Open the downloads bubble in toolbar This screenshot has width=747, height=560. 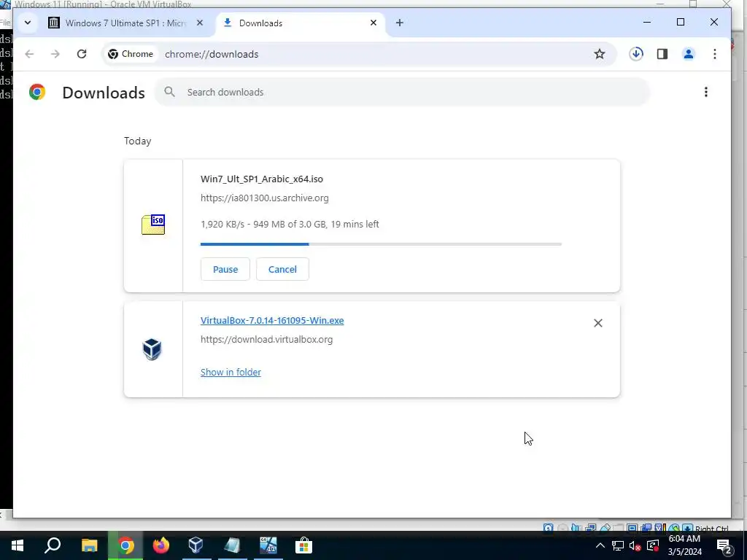coord(636,54)
